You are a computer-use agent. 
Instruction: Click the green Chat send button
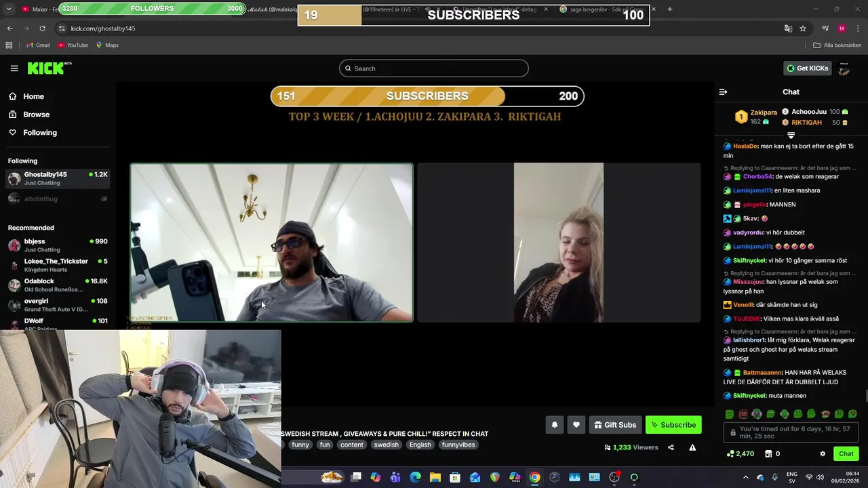click(x=846, y=454)
